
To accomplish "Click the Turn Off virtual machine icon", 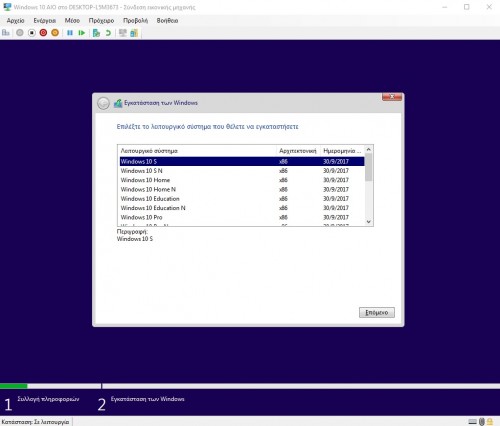I will click(x=32, y=33).
